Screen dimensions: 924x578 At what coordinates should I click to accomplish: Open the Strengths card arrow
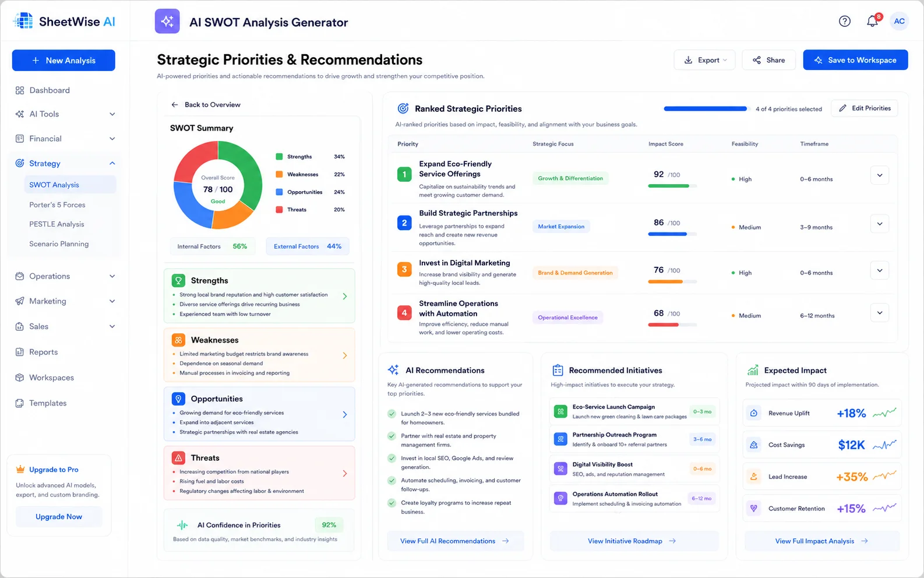(x=345, y=297)
